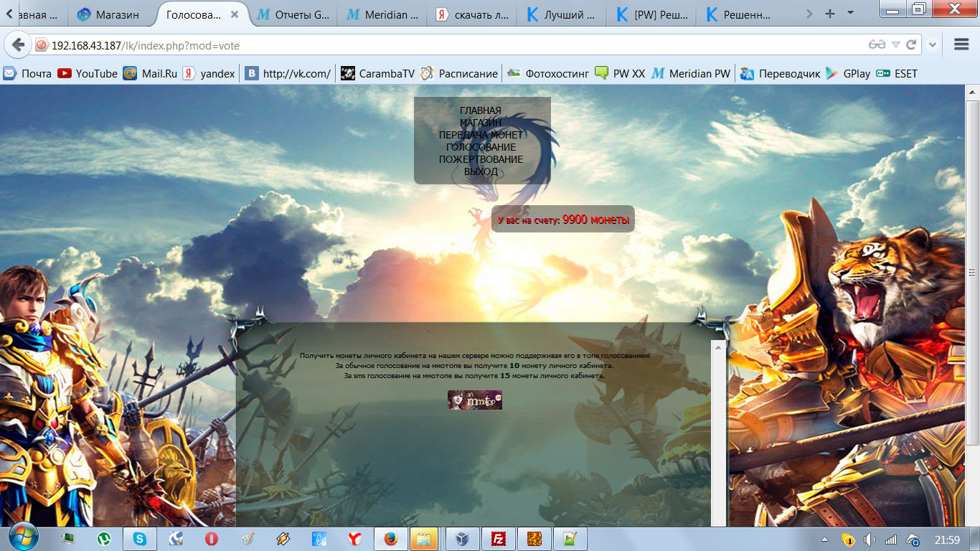Open Skype from the taskbar
This screenshot has width=980, height=551.
pos(139,538)
